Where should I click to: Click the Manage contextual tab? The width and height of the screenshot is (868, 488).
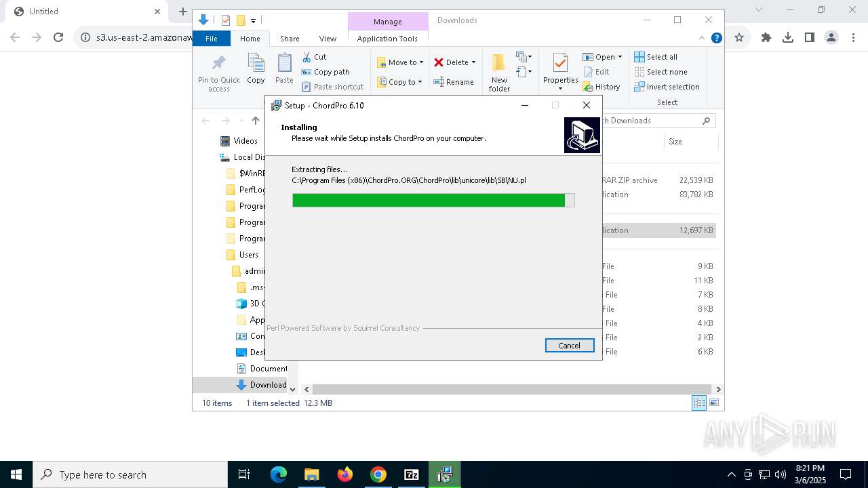(x=388, y=21)
